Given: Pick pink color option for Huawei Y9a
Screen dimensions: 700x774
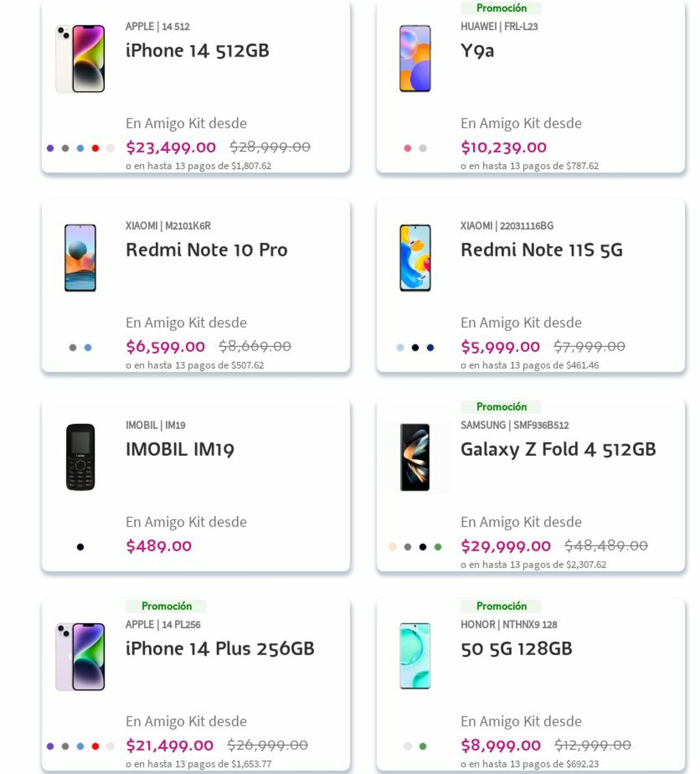Looking at the screenshot, I should click(408, 148).
